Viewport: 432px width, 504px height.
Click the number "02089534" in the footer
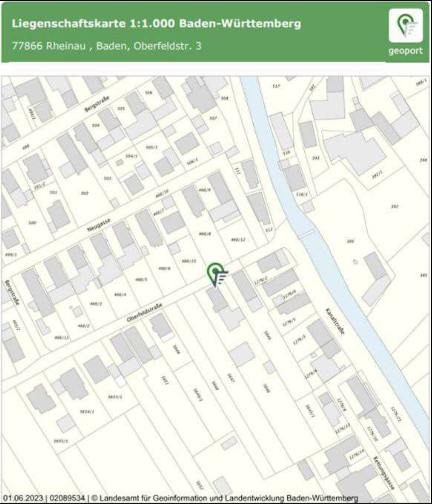[67, 498]
